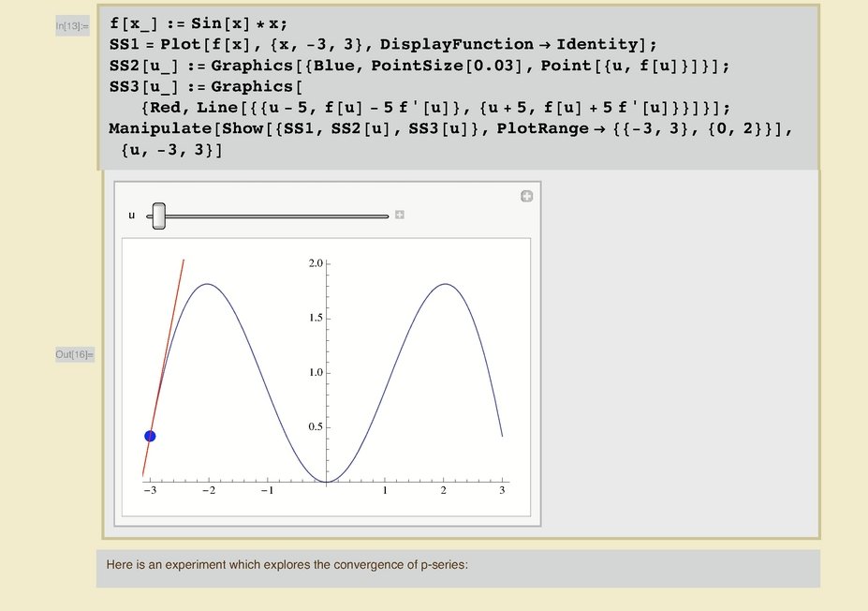The height and width of the screenshot is (611, 868).
Task: Click the u variable label beside slider
Action: pos(131,216)
